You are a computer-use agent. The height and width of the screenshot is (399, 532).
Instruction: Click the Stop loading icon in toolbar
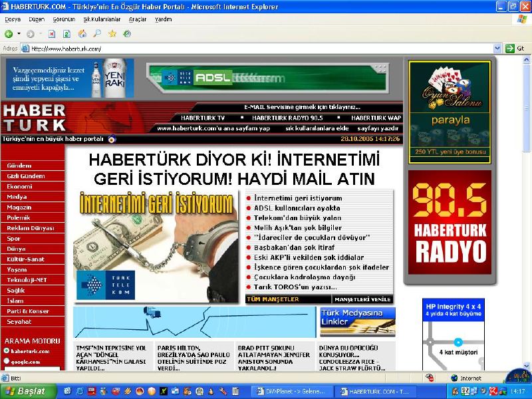point(52,34)
